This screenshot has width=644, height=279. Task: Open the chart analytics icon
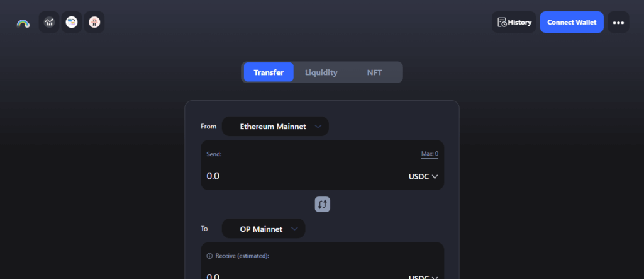(x=50, y=23)
